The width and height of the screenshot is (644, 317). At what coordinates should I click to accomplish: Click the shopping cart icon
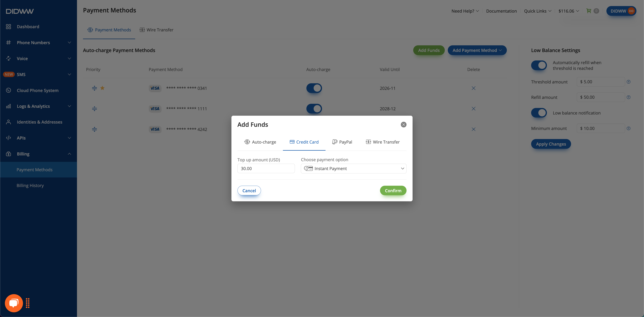(588, 11)
